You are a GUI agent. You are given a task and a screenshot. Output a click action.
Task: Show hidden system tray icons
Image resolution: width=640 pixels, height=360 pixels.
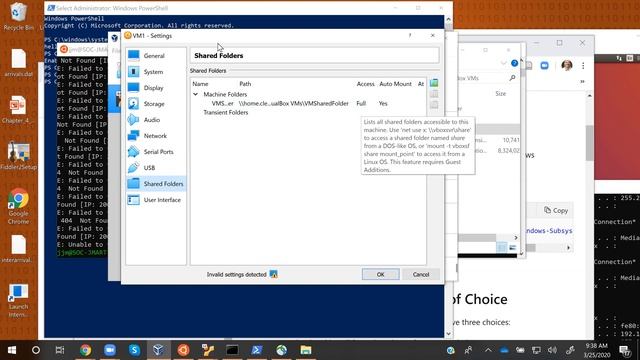click(x=488, y=350)
